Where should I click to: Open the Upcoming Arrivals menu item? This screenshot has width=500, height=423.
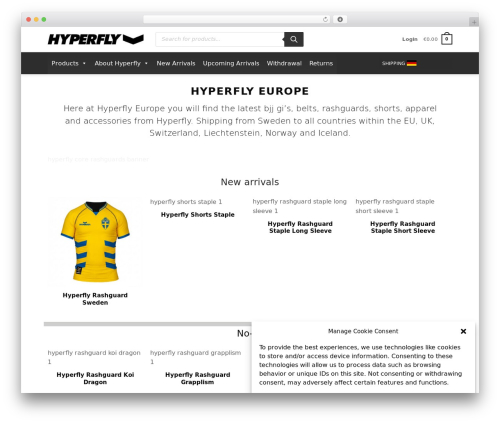[x=231, y=63]
